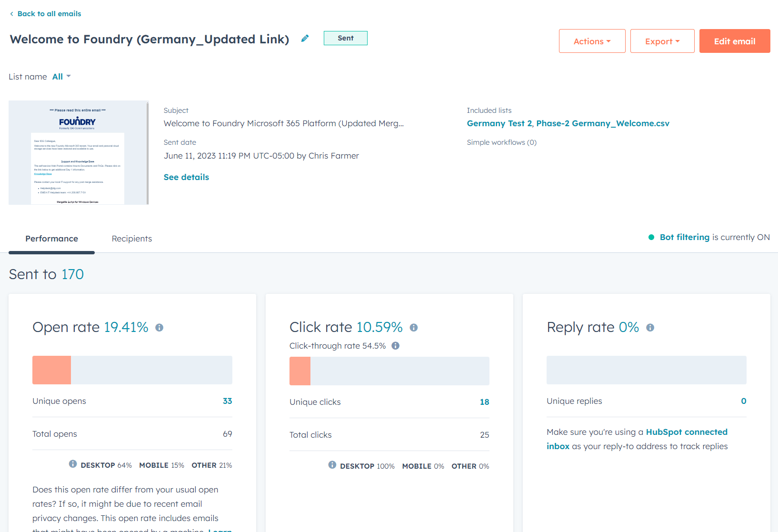778x532 pixels.
Task: Click the back chevron near Back to all emails
Action: [x=11, y=14]
